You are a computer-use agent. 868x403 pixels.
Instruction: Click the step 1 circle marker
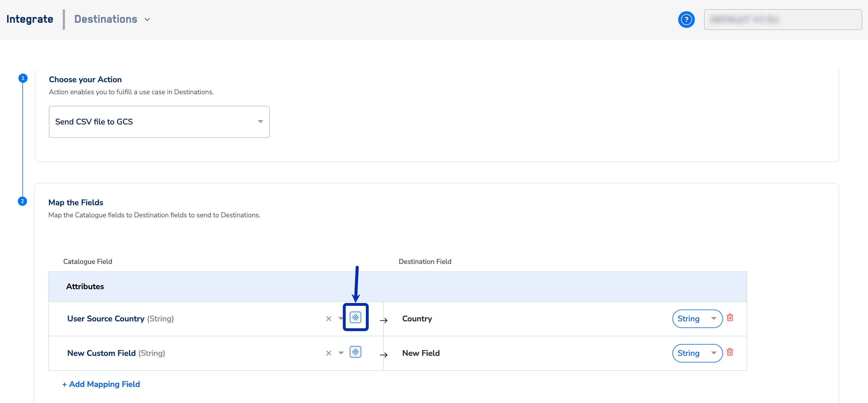tap(22, 78)
